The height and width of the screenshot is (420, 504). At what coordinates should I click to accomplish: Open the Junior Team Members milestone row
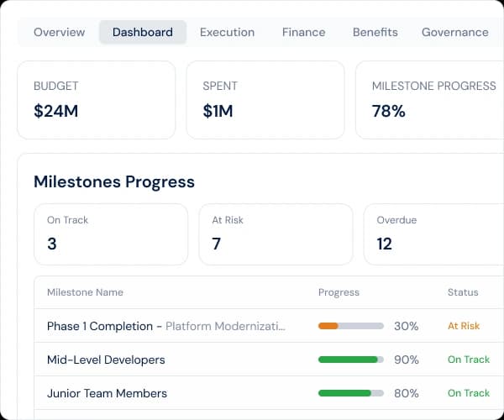[269, 393]
